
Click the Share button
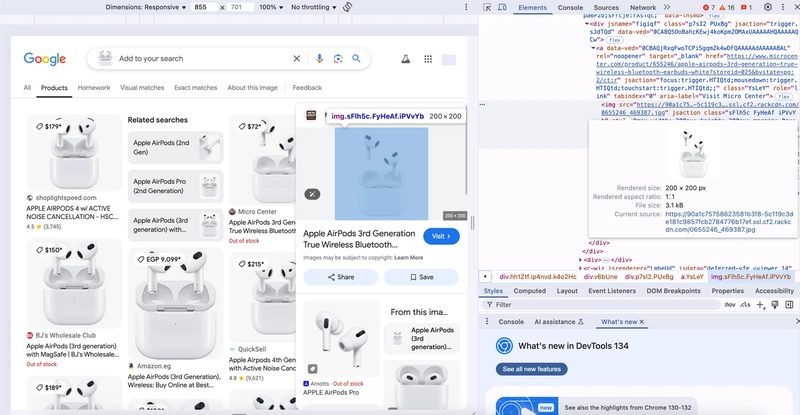(341, 277)
